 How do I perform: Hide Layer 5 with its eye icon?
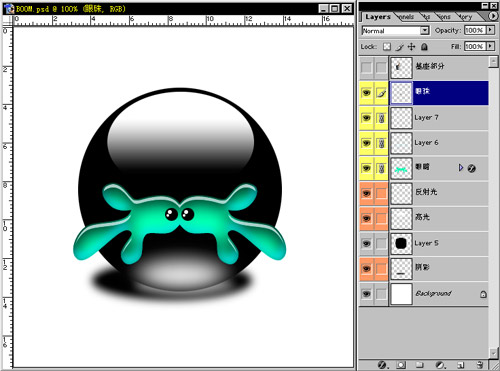tap(366, 244)
